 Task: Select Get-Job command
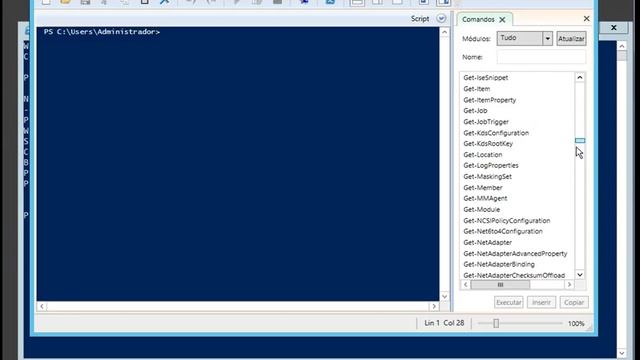[x=475, y=111]
